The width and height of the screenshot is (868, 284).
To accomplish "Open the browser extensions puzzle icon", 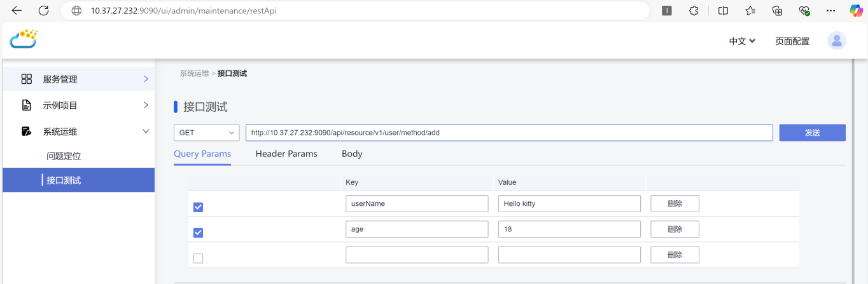I will [694, 11].
